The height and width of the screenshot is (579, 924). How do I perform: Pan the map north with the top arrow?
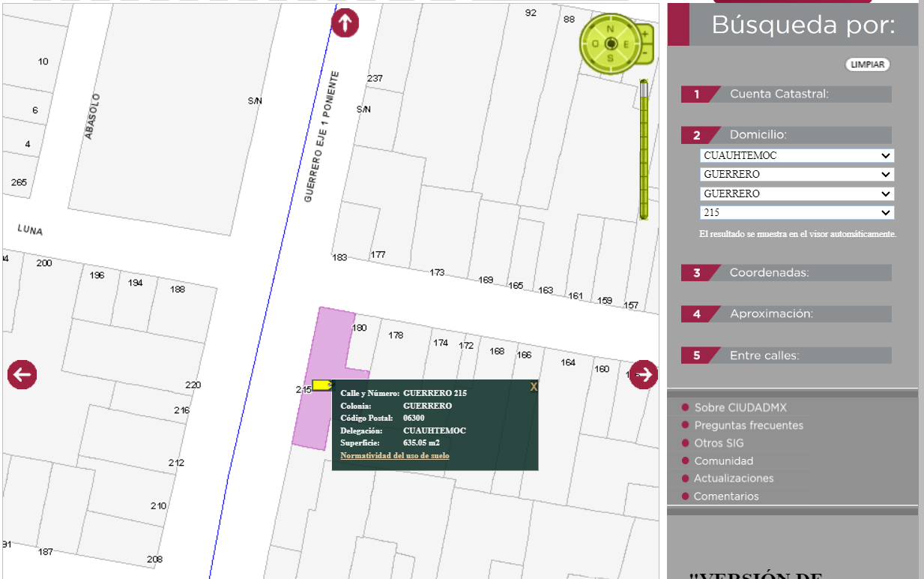click(x=345, y=23)
